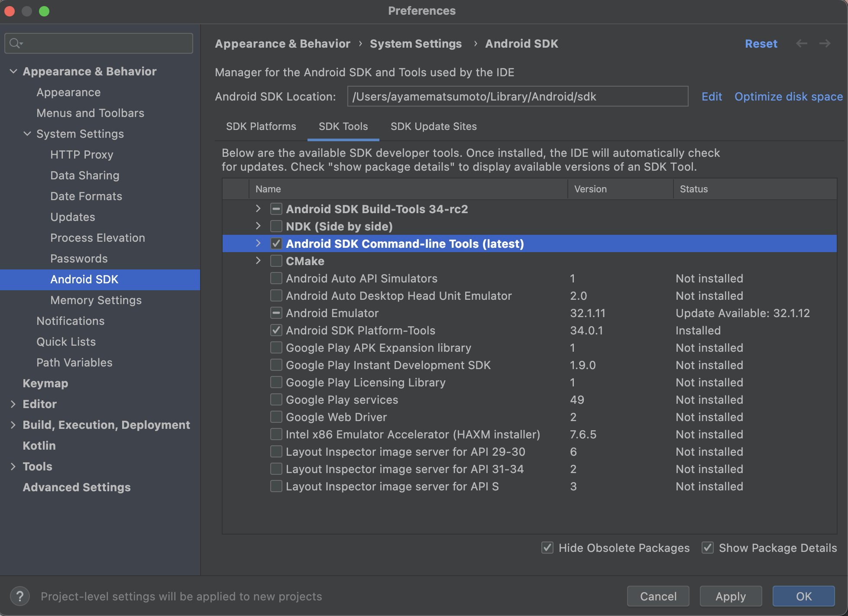
Task: Toggle the Android Emulator update checkbox
Action: (x=276, y=313)
